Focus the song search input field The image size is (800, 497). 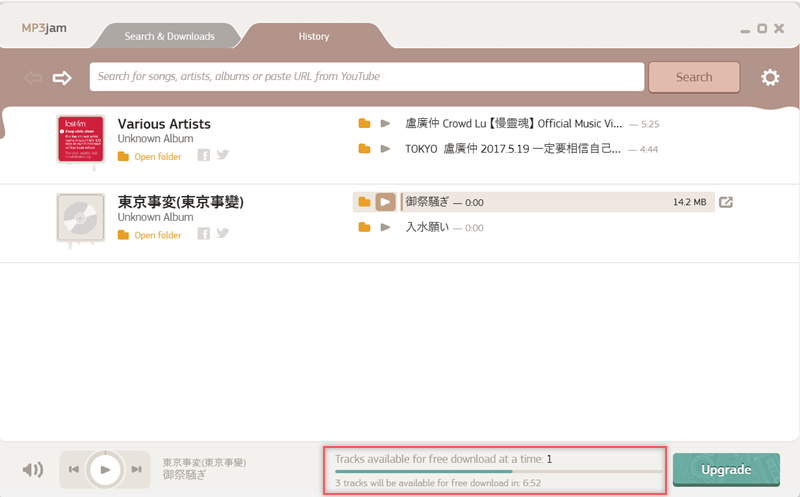367,77
